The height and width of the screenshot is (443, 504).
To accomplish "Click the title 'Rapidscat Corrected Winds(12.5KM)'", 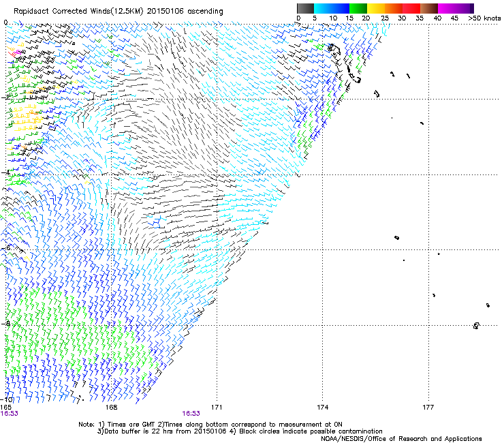I will 78,12.
